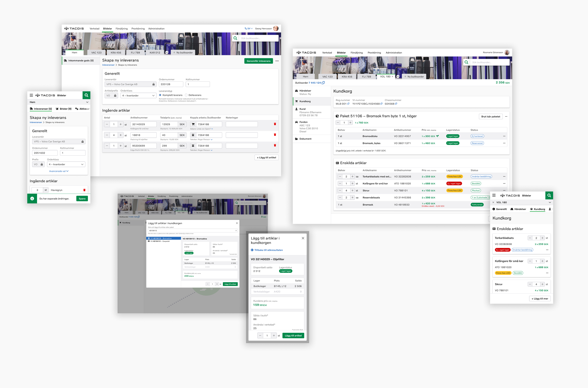Click Bryt isär paketet button

tap(491, 117)
